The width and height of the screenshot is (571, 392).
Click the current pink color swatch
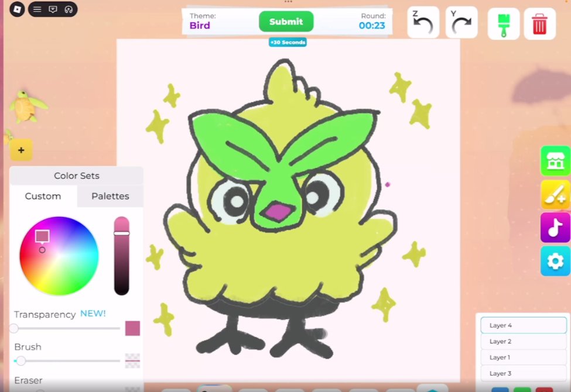tap(132, 328)
